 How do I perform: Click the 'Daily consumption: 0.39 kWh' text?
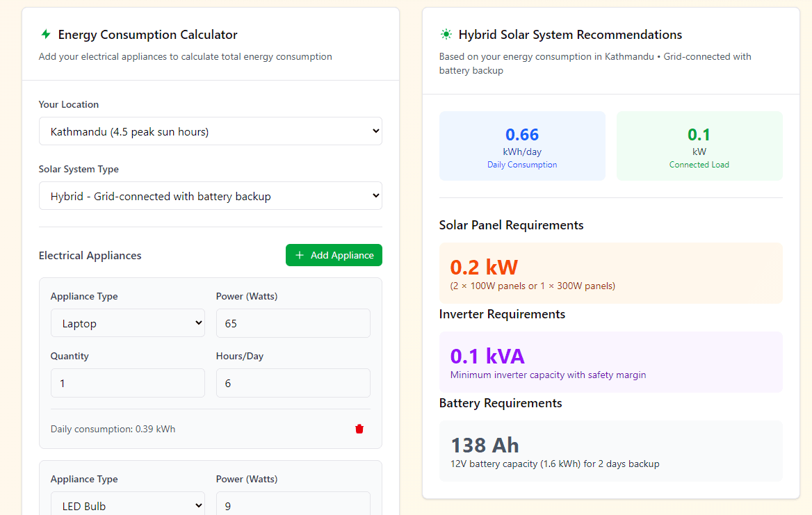[x=113, y=429]
